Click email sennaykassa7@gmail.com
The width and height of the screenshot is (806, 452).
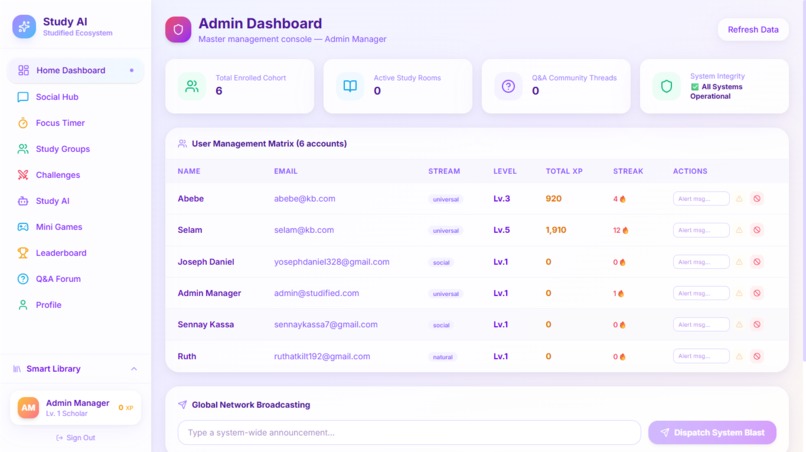325,324
